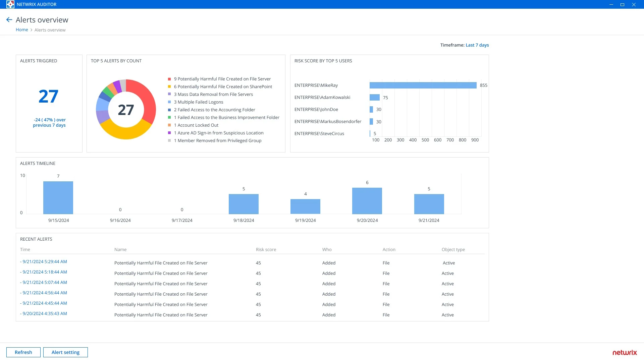Select '6 Potentially Harmful File Created on SharePoint' legend

point(223,86)
